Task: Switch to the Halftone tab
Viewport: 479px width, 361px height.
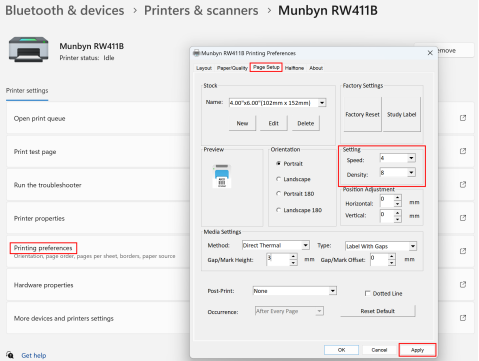Action: click(294, 68)
